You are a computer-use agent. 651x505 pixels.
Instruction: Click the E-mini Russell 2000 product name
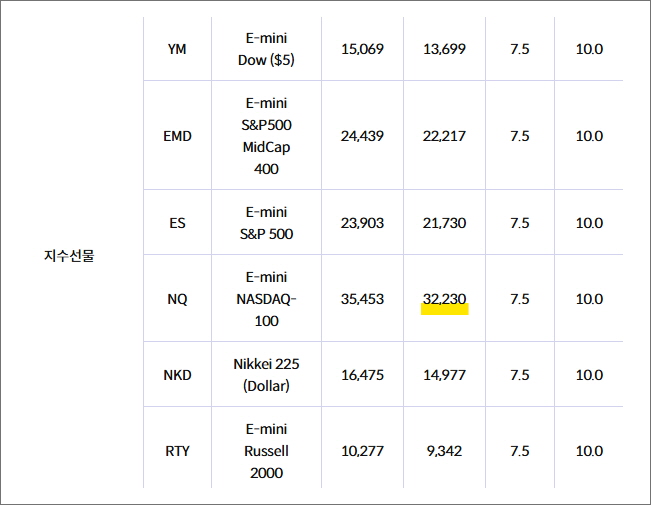pos(266,451)
